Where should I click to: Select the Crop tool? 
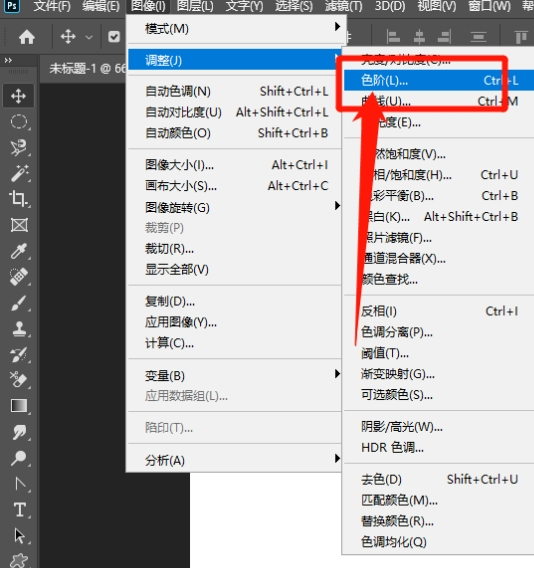pyautogui.click(x=19, y=199)
